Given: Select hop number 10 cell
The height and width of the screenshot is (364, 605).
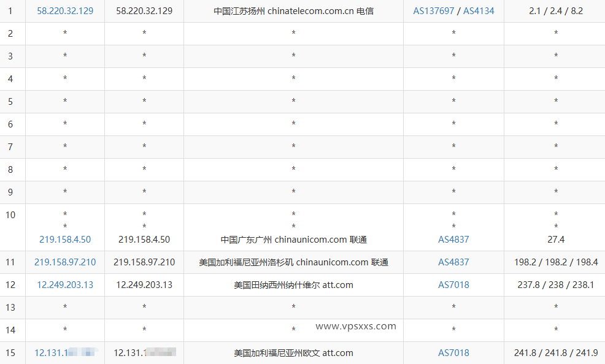Looking at the screenshot, I should [12, 227].
